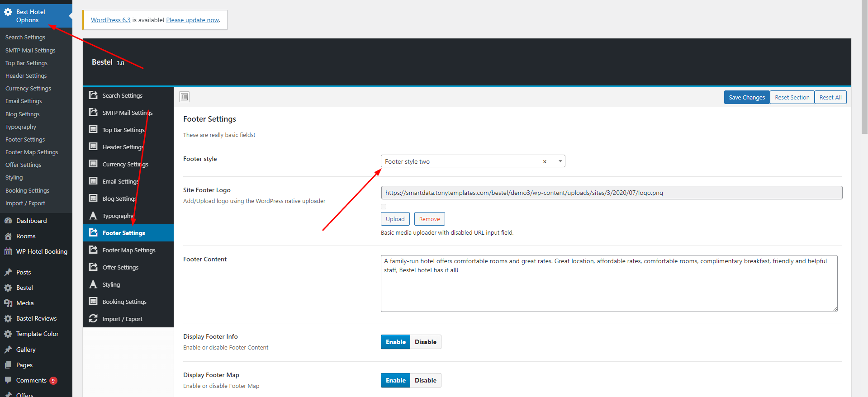
Task: Open the Comments menu with 9 badge
Action: (x=36, y=380)
